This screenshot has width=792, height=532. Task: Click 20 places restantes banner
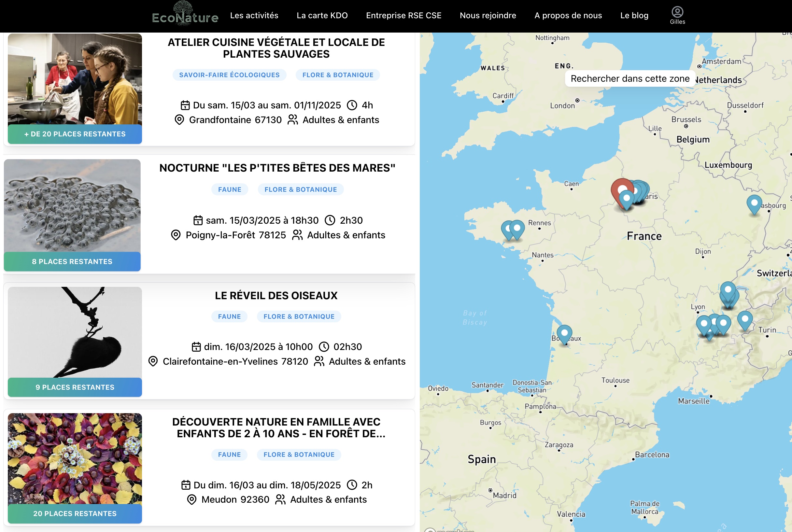[x=75, y=514]
